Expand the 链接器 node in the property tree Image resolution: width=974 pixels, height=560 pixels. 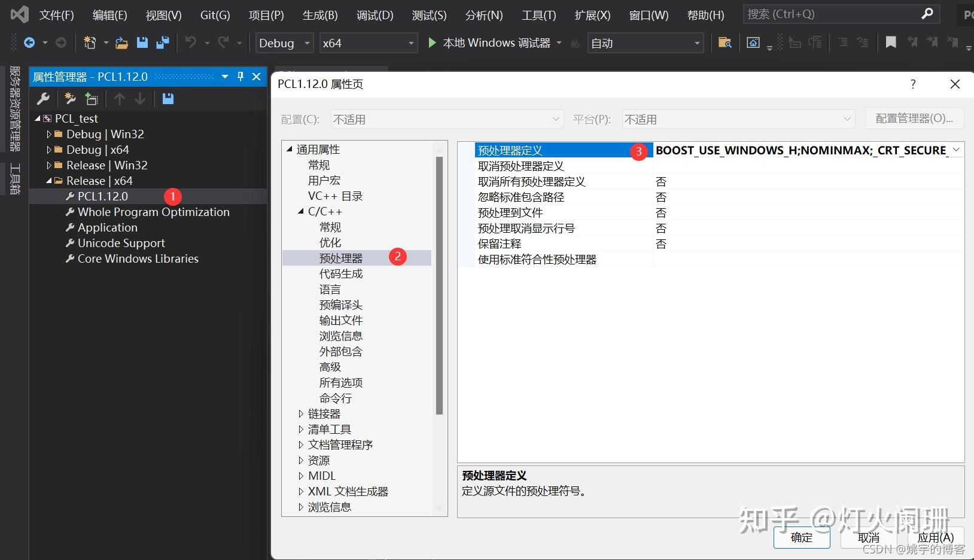tap(301, 413)
